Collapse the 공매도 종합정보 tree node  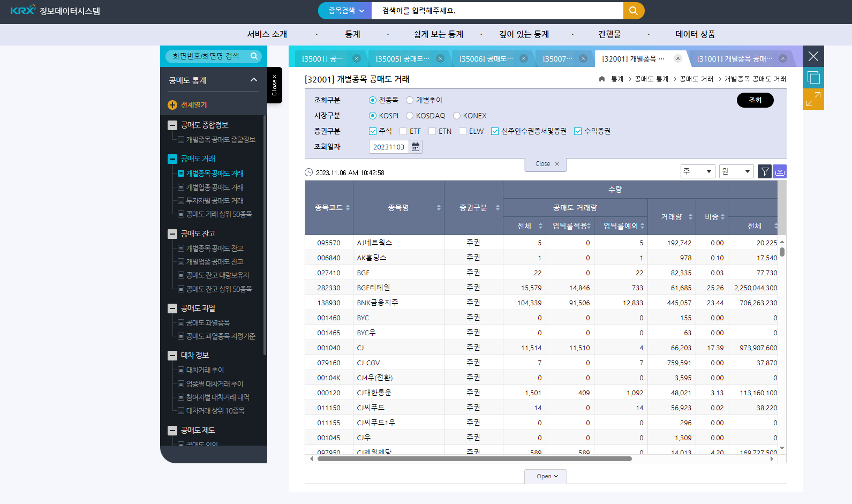(x=172, y=125)
